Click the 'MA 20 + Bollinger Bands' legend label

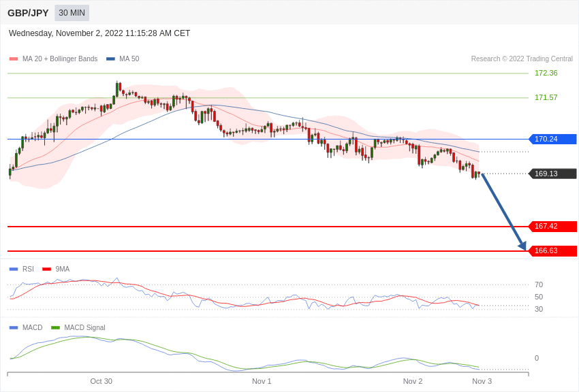tap(60, 59)
